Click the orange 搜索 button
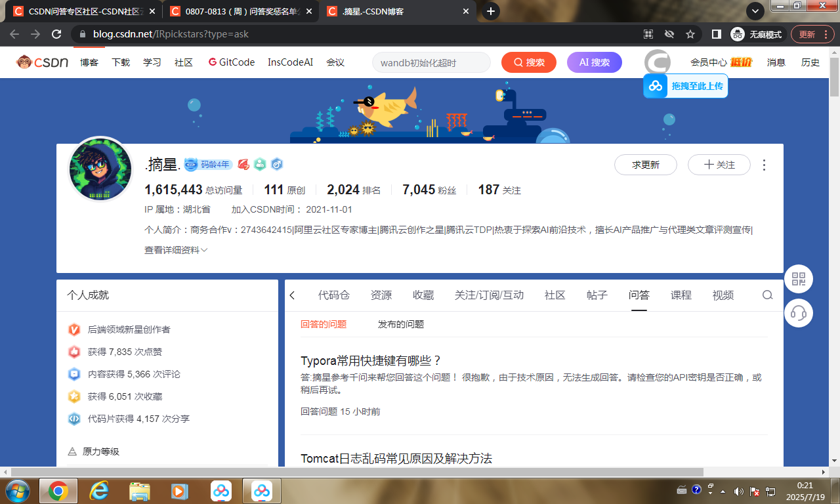This screenshot has height=504, width=840. coord(529,62)
